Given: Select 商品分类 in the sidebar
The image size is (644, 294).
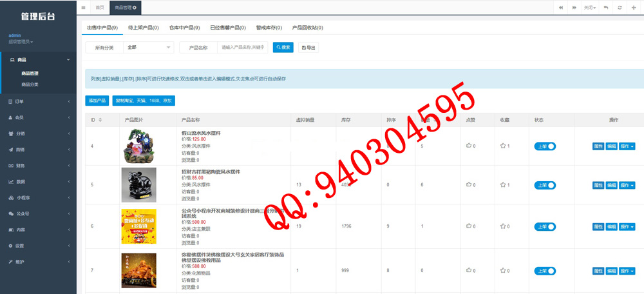Looking at the screenshot, I should tap(30, 84).
